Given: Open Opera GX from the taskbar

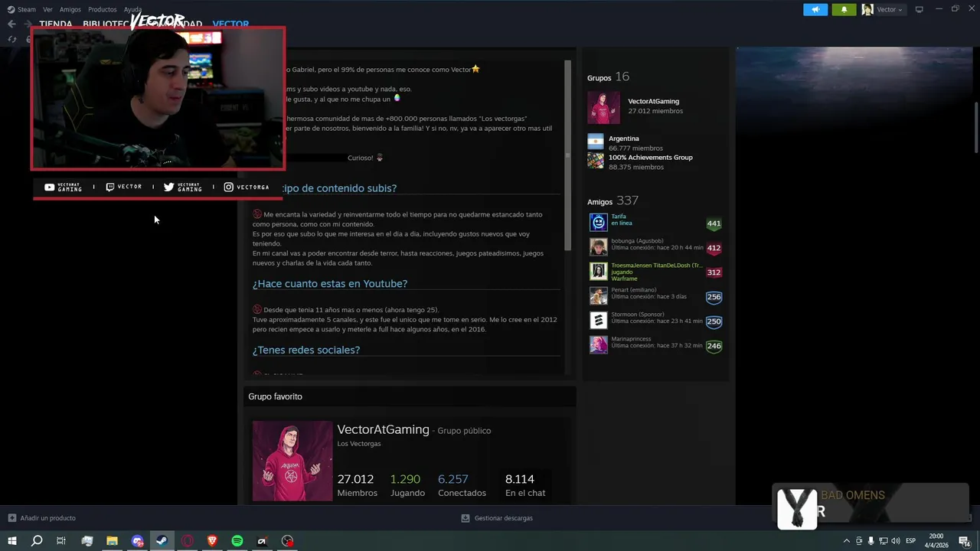Looking at the screenshot, I should (188, 541).
